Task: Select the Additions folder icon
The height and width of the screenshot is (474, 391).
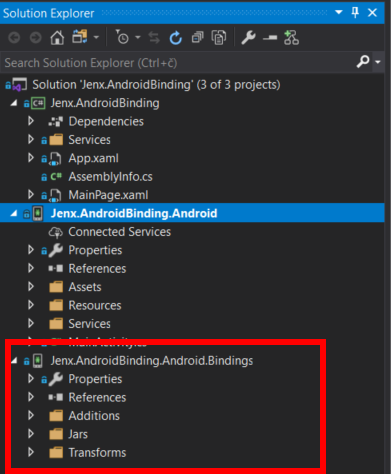Action: [56, 416]
